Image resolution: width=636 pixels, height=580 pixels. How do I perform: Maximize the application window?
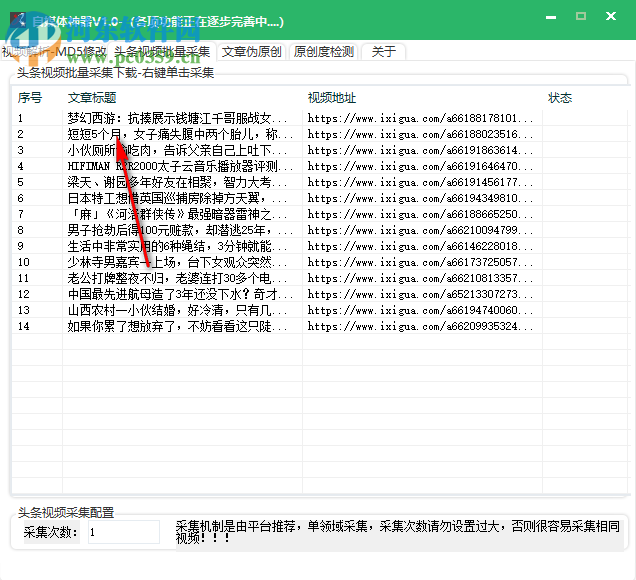(x=581, y=16)
